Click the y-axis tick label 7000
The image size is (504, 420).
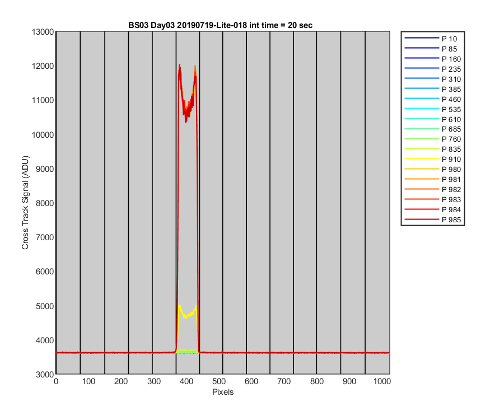pos(45,237)
